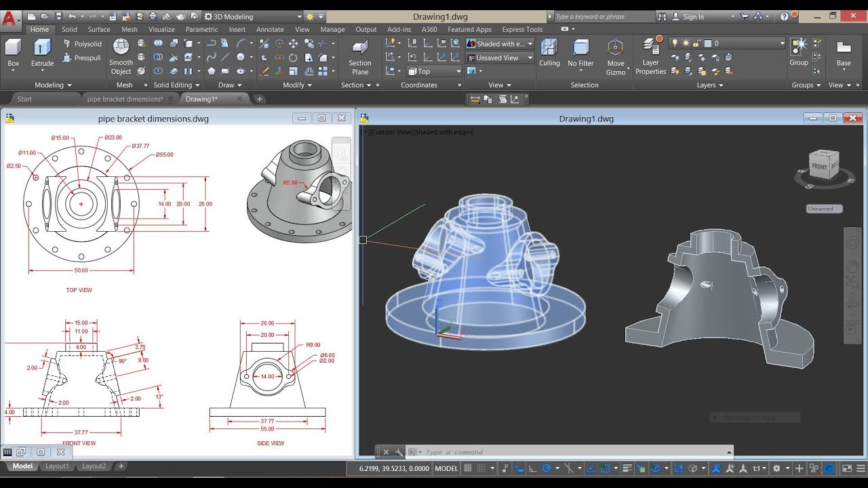
Task: Toggle grid display in status bar
Action: tap(467, 468)
